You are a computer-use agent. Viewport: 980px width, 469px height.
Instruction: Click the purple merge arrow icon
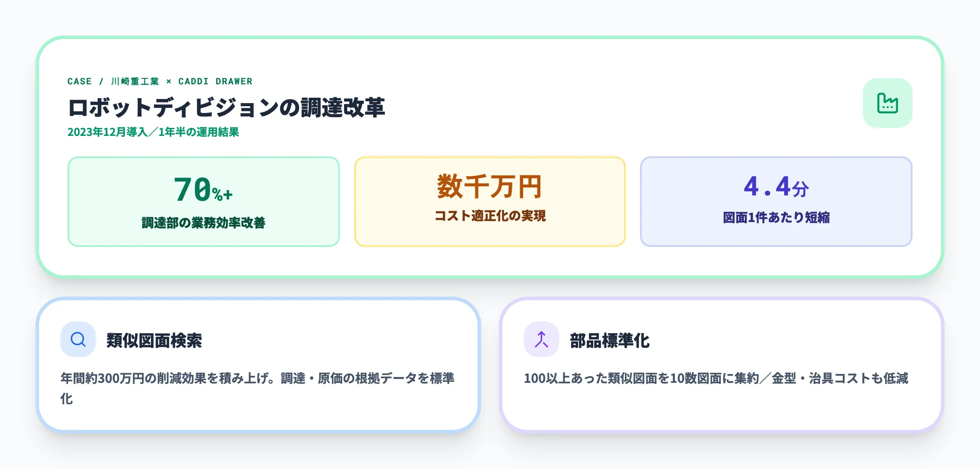click(541, 340)
